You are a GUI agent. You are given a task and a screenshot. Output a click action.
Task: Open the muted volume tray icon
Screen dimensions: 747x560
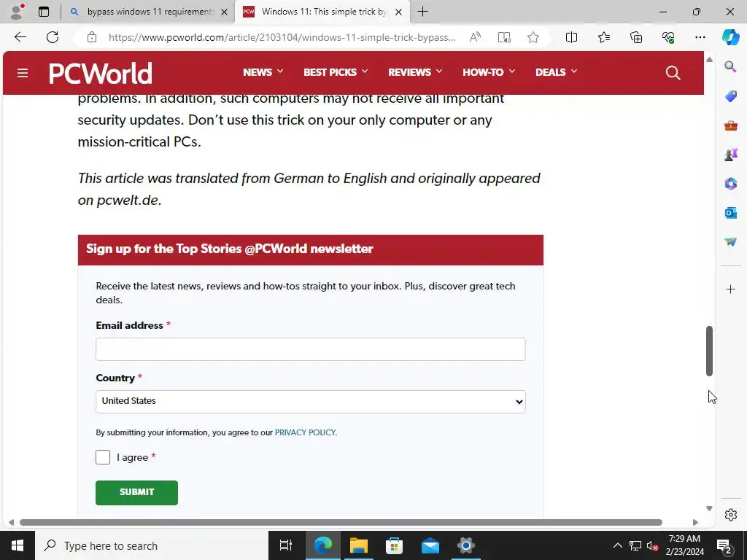pos(653,545)
